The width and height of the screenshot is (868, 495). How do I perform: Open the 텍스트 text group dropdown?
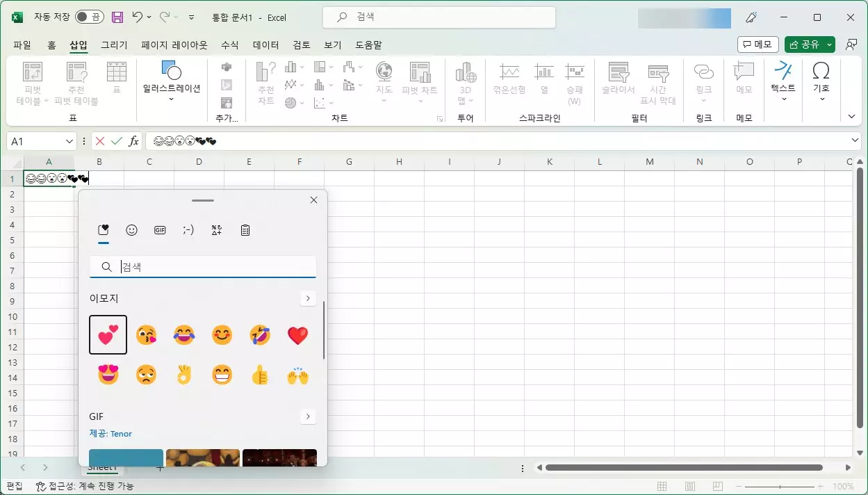783,82
